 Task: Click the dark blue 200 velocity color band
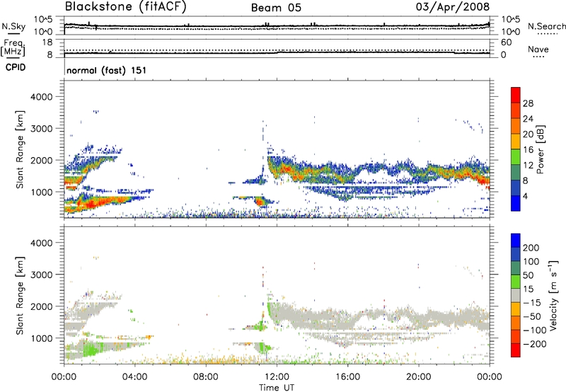point(516,241)
